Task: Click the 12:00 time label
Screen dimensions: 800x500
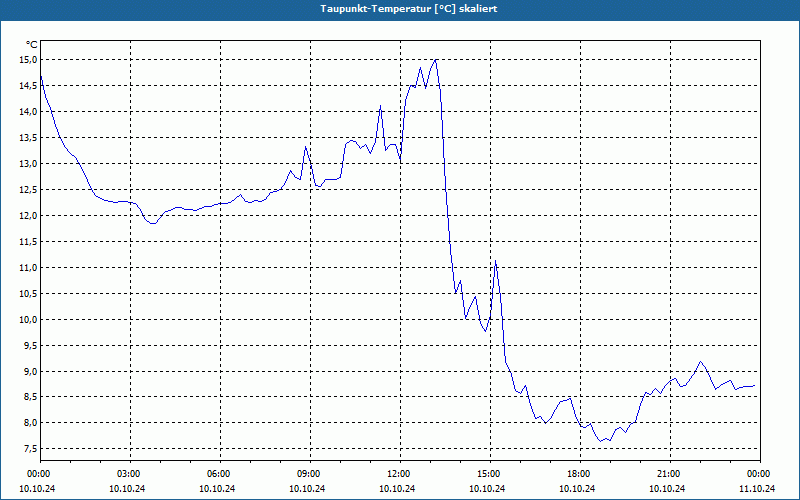Action: (x=399, y=474)
